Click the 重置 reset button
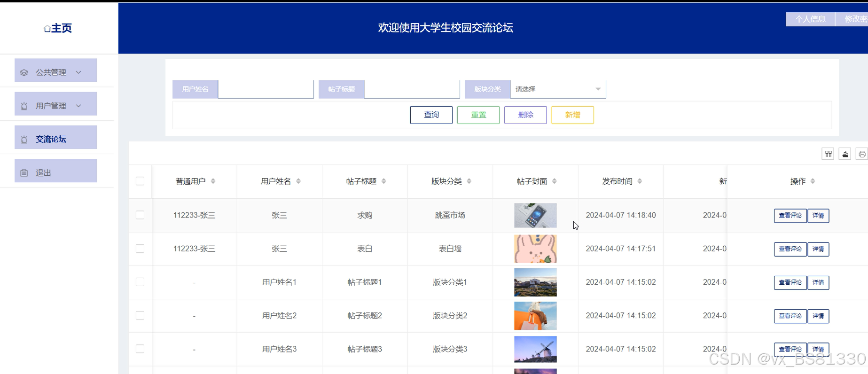Screen dimensions: 868x374 click(x=478, y=115)
